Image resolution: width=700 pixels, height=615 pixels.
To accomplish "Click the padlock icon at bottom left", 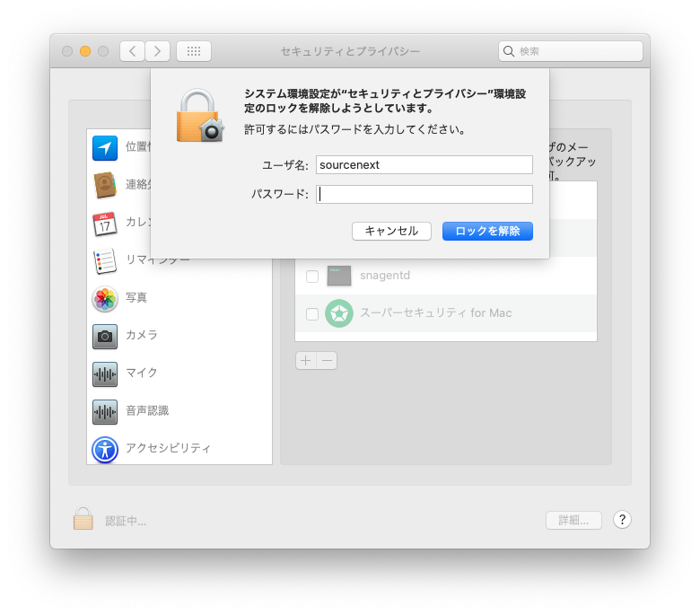I will 83,519.
